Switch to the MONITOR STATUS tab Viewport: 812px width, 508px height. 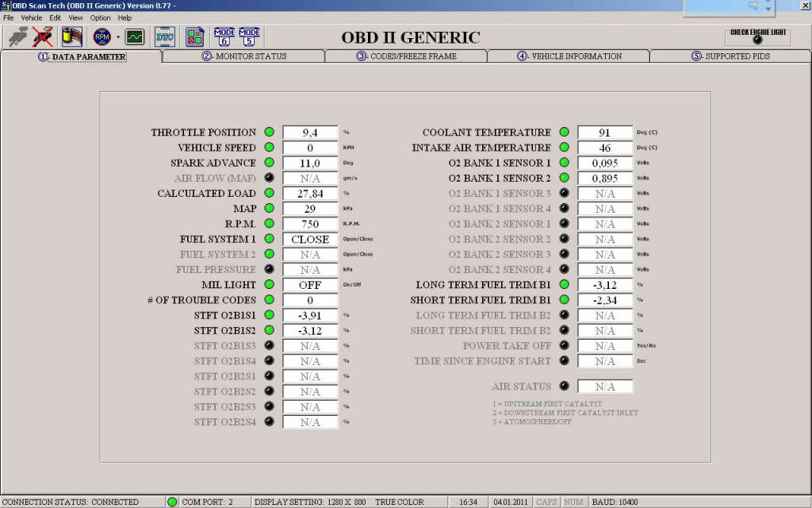click(244, 56)
